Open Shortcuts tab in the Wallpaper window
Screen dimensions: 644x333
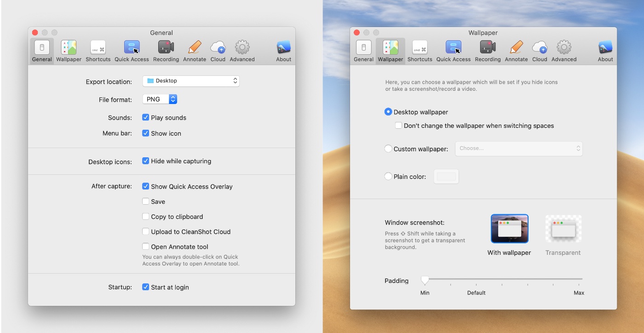point(420,51)
